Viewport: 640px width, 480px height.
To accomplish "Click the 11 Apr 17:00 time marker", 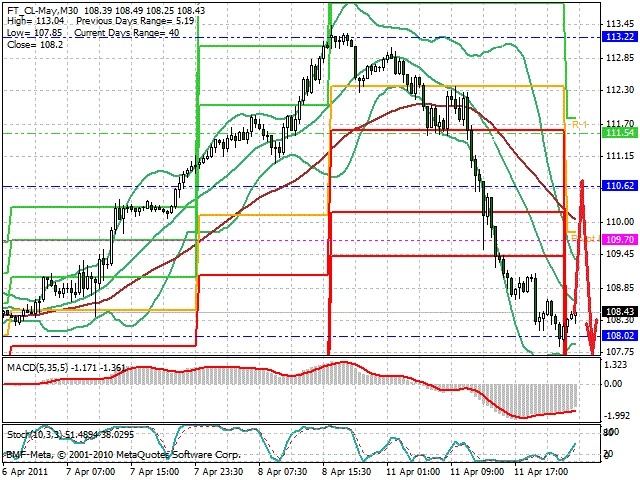I will [540, 472].
